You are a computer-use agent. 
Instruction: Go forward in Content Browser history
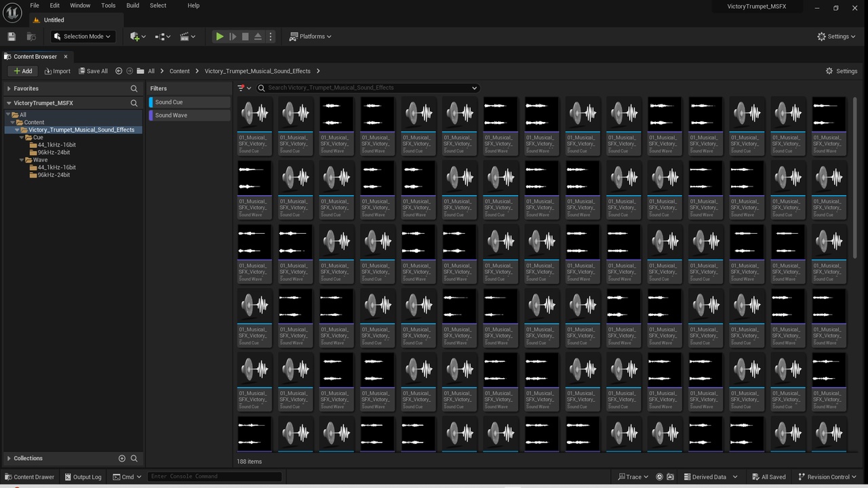pyautogui.click(x=130, y=71)
